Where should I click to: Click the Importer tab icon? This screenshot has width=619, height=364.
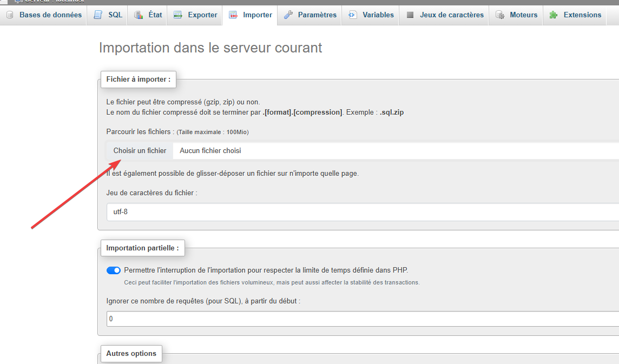[233, 15]
